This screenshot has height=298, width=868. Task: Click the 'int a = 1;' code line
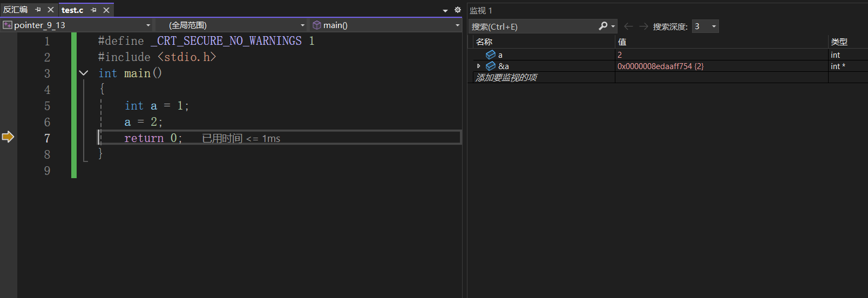click(x=157, y=106)
